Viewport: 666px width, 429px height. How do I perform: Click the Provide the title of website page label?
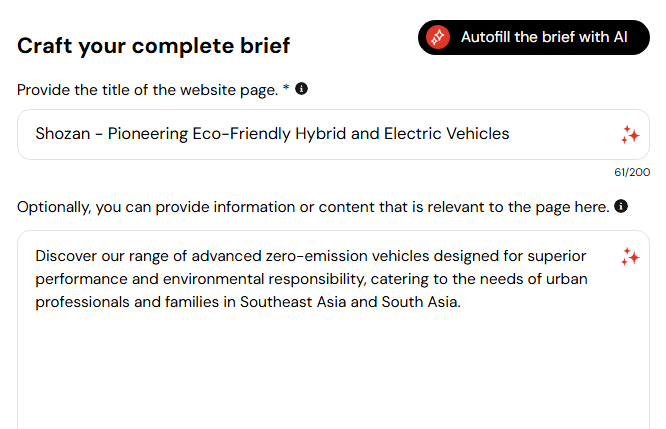click(x=147, y=90)
